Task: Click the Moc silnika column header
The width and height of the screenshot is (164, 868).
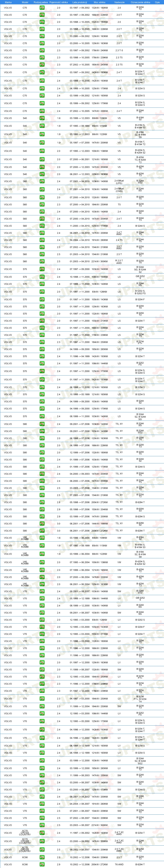Action: 99,2
